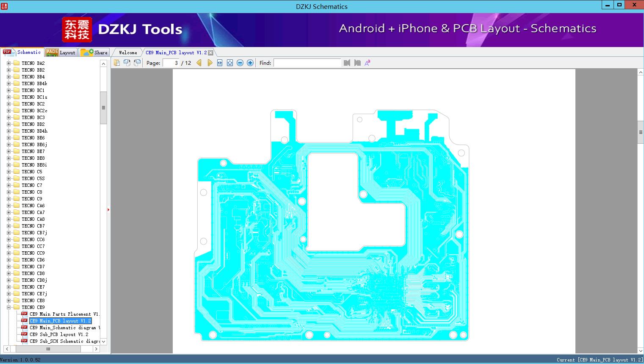Collapse the TECNO CE9 folder
The image size is (644, 364).
(8, 307)
